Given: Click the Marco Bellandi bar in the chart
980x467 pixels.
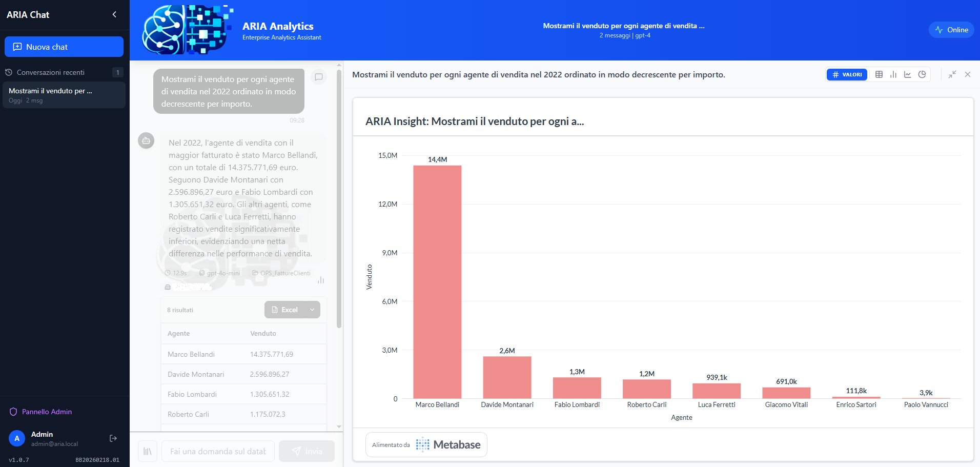Looking at the screenshot, I should point(437,282).
